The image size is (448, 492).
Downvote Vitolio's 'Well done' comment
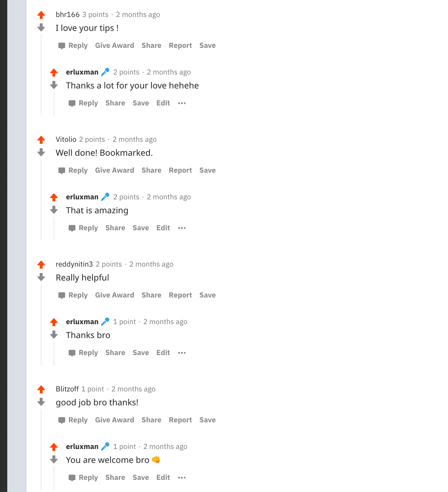41,152
